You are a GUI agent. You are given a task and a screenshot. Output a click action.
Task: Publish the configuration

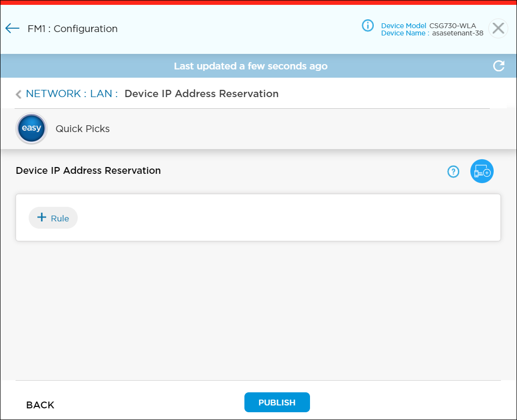coord(277,403)
